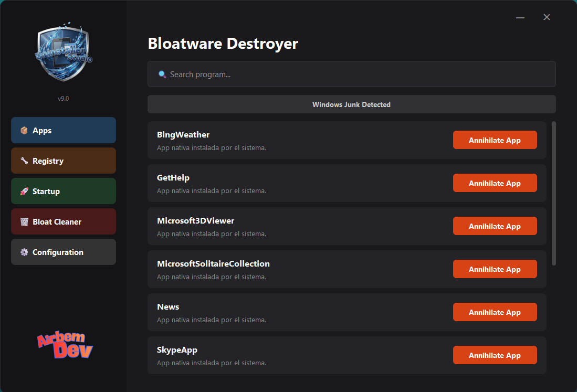Viewport: 577px width, 392px height.
Task: Open the Configuration section
Action: pyautogui.click(x=64, y=252)
